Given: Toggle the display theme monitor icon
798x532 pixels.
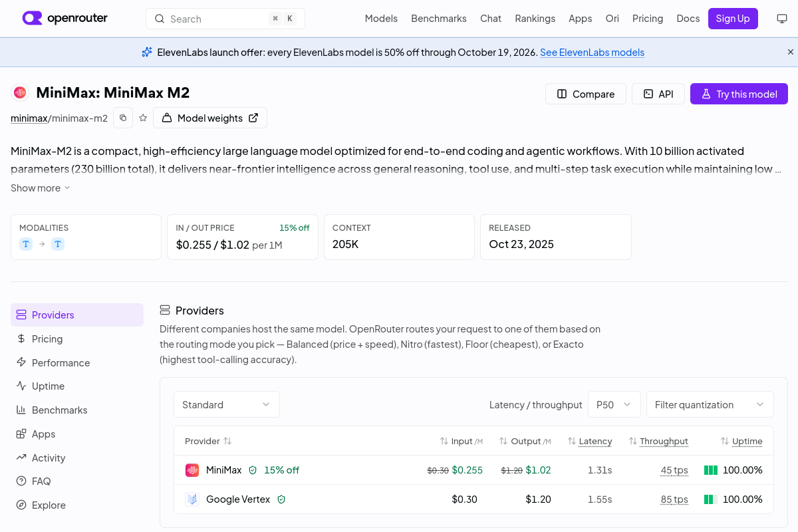Looking at the screenshot, I should click(782, 19).
